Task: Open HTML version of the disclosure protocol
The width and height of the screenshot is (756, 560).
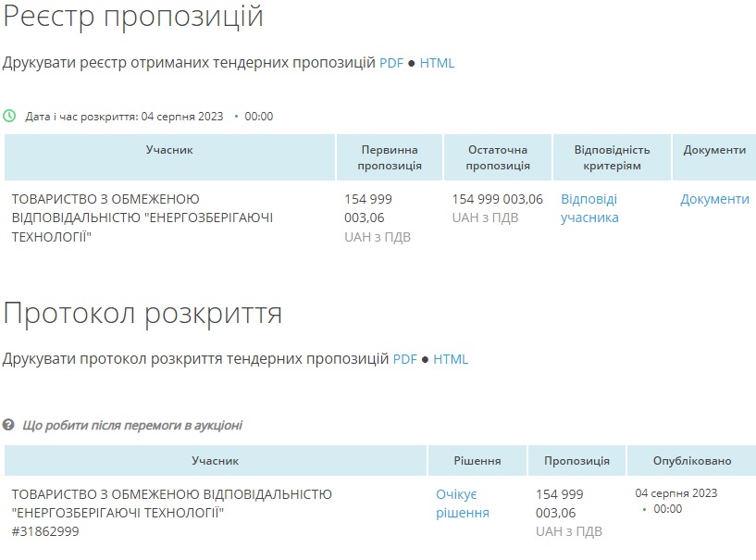Action: pyautogui.click(x=451, y=359)
